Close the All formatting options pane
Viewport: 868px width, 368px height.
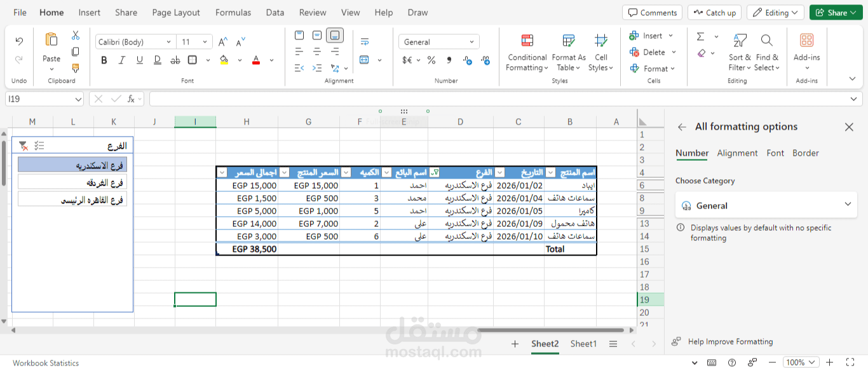(849, 127)
